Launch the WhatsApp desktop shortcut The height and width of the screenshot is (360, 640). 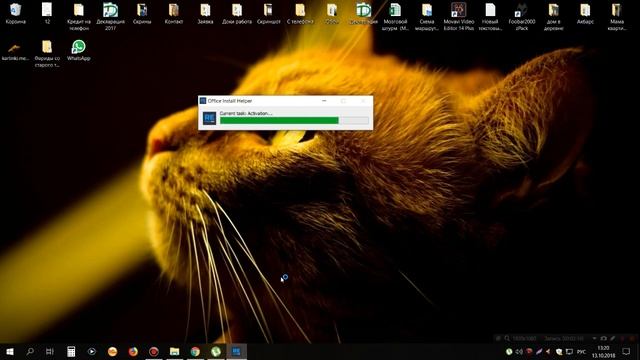coord(78,50)
